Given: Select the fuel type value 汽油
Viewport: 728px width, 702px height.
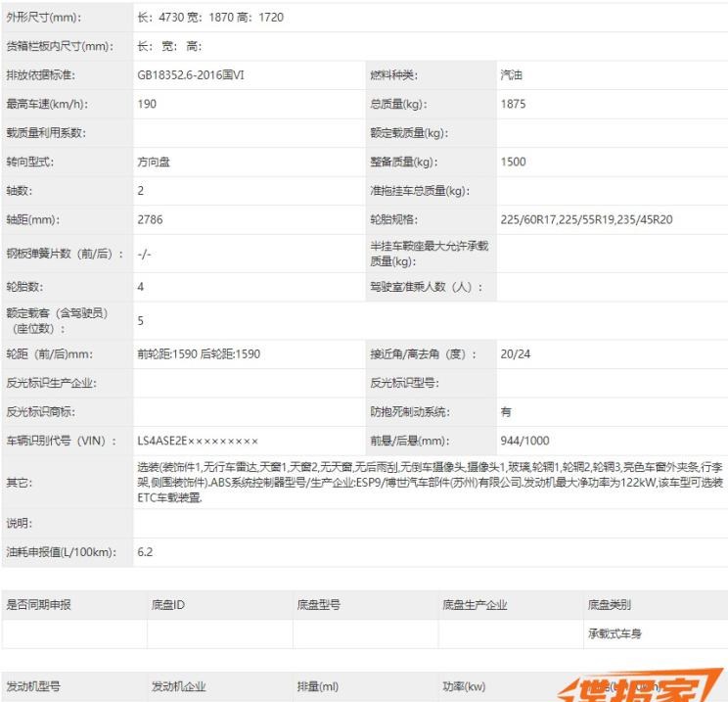Looking at the screenshot, I should coord(511,75).
